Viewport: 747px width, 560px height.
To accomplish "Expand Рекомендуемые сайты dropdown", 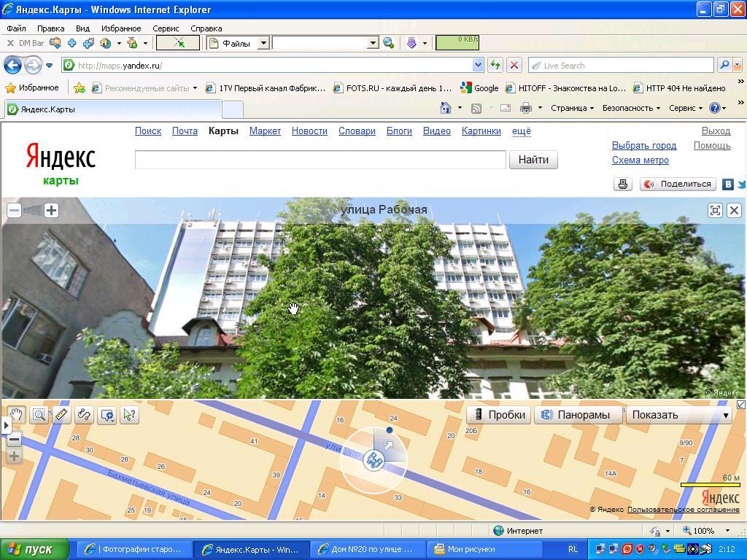I will pyautogui.click(x=195, y=88).
